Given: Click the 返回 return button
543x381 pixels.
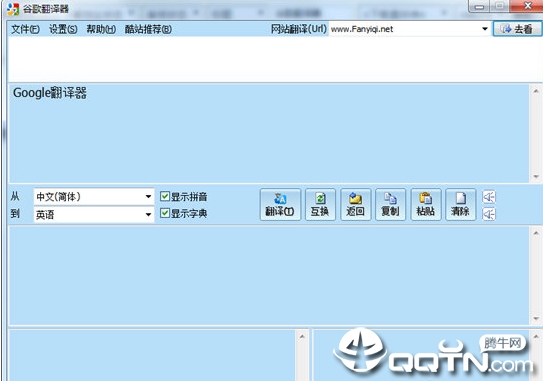Looking at the screenshot, I should click(x=356, y=204).
